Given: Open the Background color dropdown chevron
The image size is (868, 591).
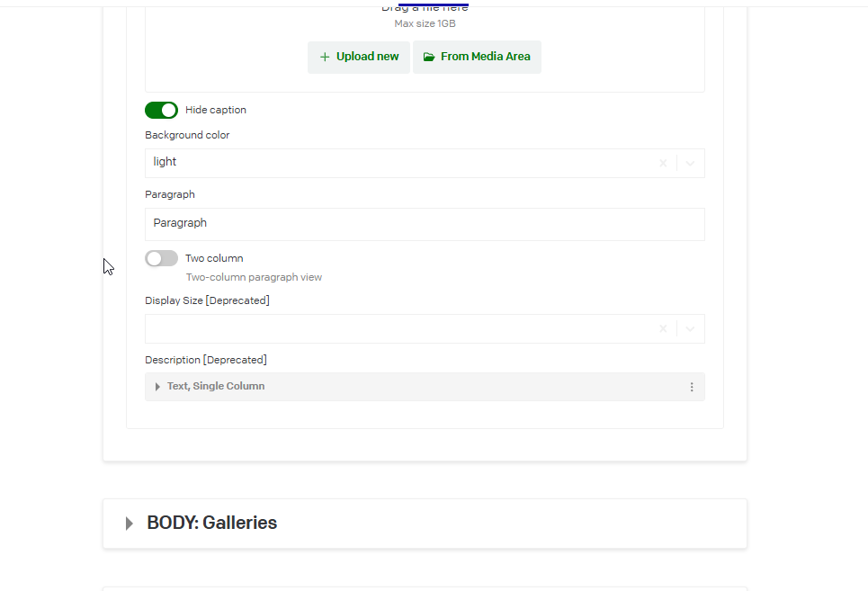Looking at the screenshot, I should [690, 164].
